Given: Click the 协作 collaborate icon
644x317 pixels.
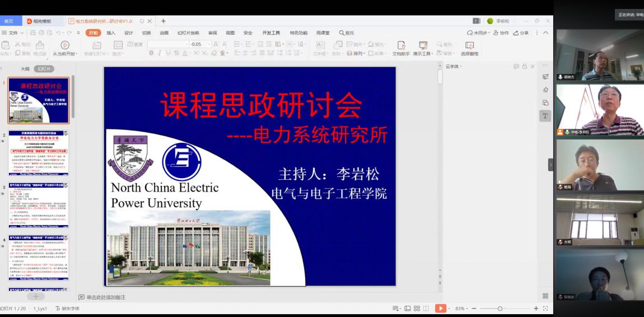Looking at the screenshot, I should click(x=500, y=32).
